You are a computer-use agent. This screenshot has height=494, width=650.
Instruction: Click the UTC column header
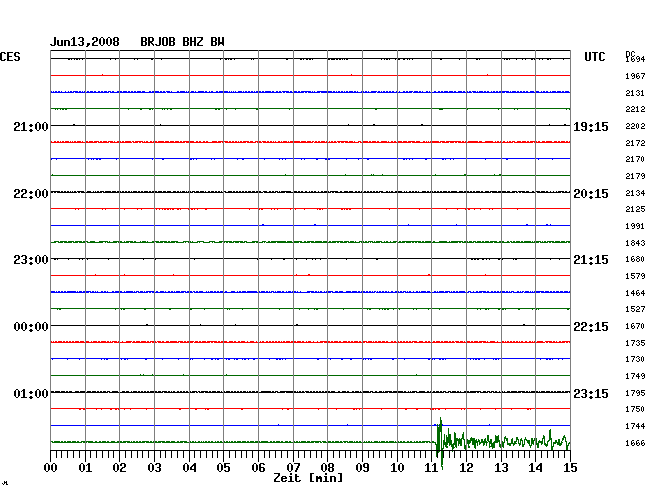[594, 57]
